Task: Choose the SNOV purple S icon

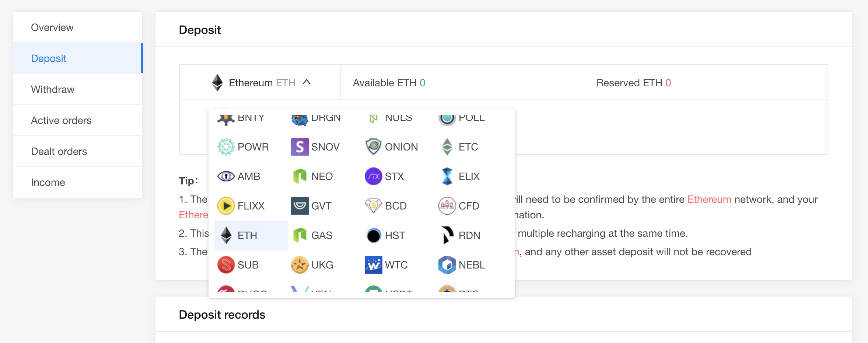Action: [300, 147]
